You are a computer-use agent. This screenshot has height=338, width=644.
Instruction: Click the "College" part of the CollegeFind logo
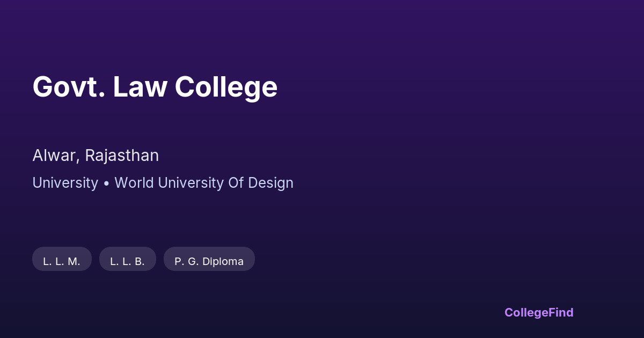click(x=526, y=312)
